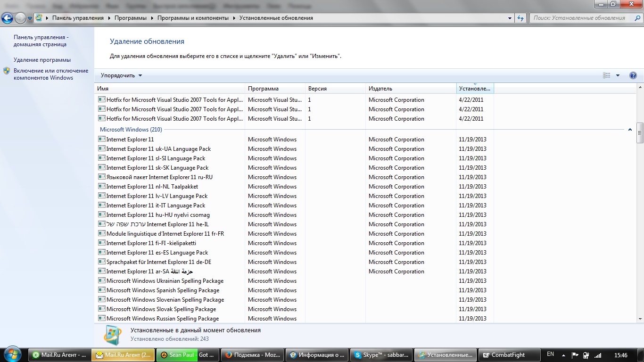This screenshot has width=644, height=362.
Task: Open the Упорядочить menu
Action: point(121,75)
